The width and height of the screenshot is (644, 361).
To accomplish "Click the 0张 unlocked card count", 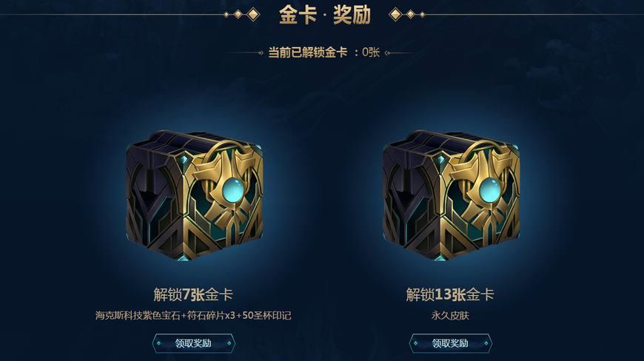I will [x=371, y=53].
